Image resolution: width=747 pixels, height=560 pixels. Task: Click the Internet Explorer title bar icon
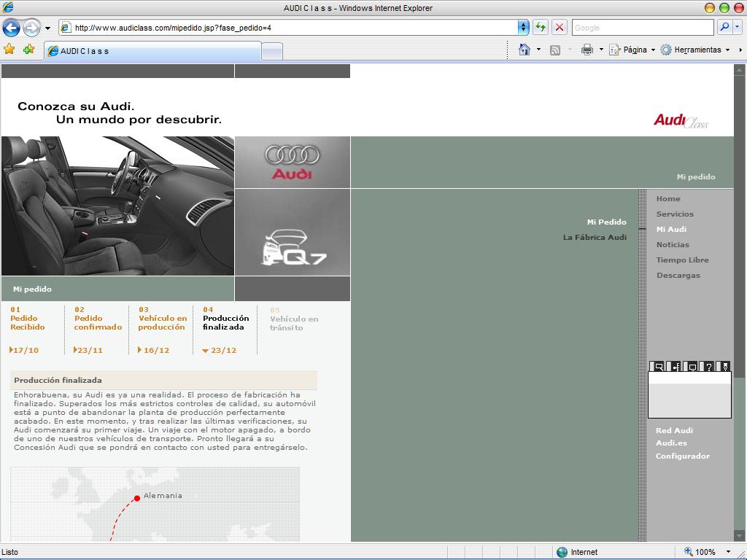coord(7,7)
